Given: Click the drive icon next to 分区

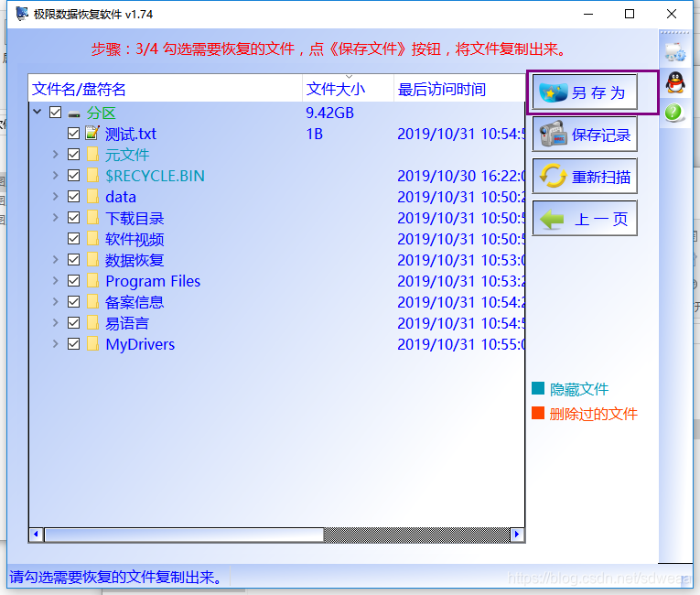Looking at the screenshot, I should pyautogui.click(x=74, y=114).
